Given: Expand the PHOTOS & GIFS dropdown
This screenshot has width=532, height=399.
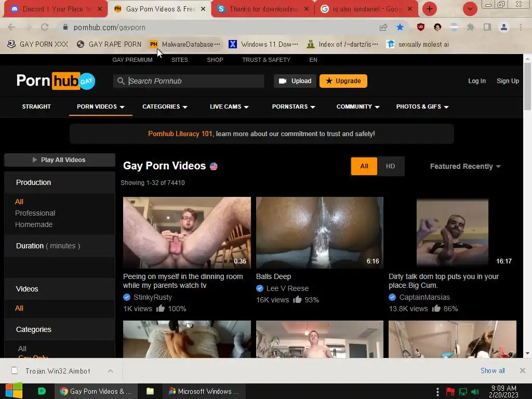Looking at the screenshot, I should pyautogui.click(x=422, y=107).
